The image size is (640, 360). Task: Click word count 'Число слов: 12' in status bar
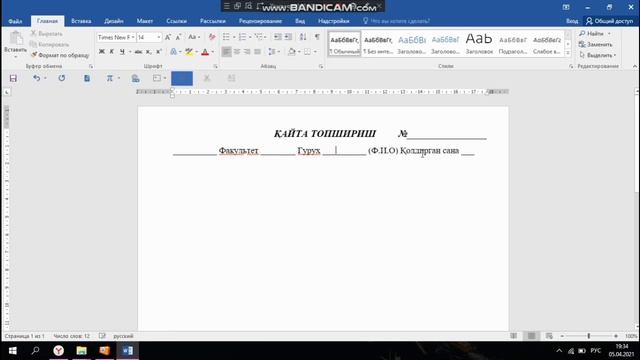pyautogui.click(x=71, y=336)
